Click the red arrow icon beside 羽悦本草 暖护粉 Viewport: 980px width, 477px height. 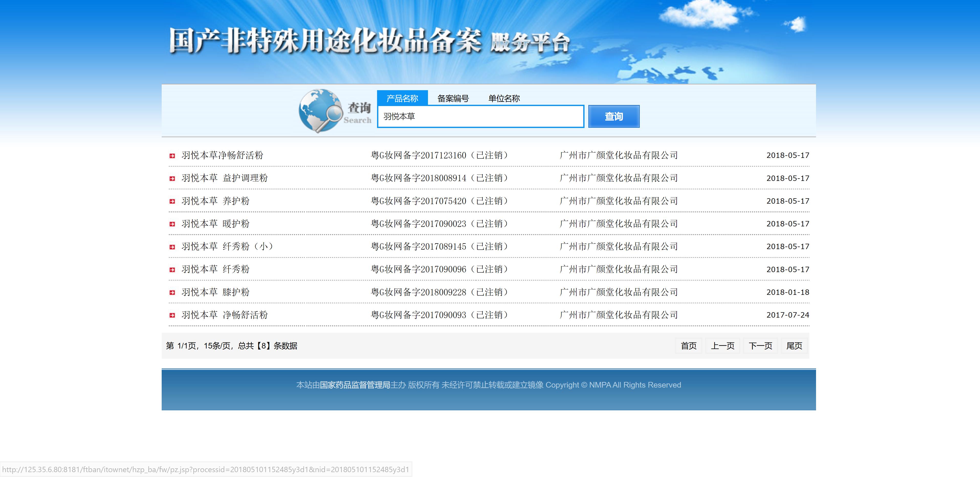172,224
